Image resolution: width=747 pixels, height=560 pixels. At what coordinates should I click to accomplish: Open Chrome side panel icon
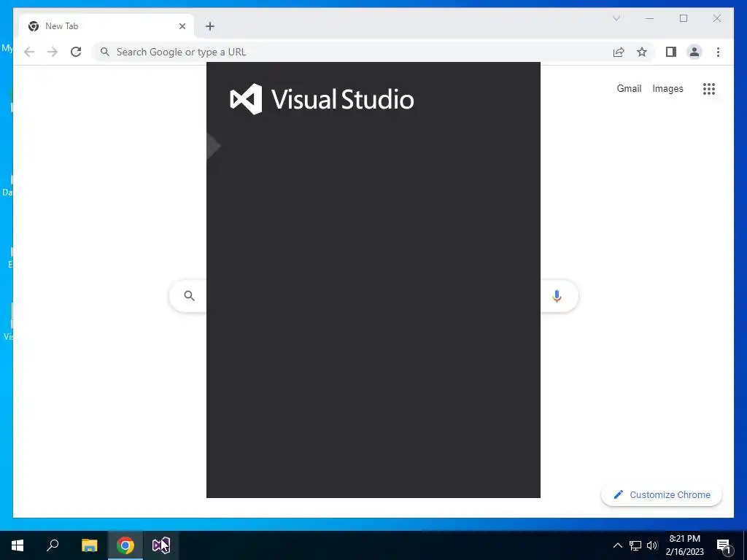[671, 52]
